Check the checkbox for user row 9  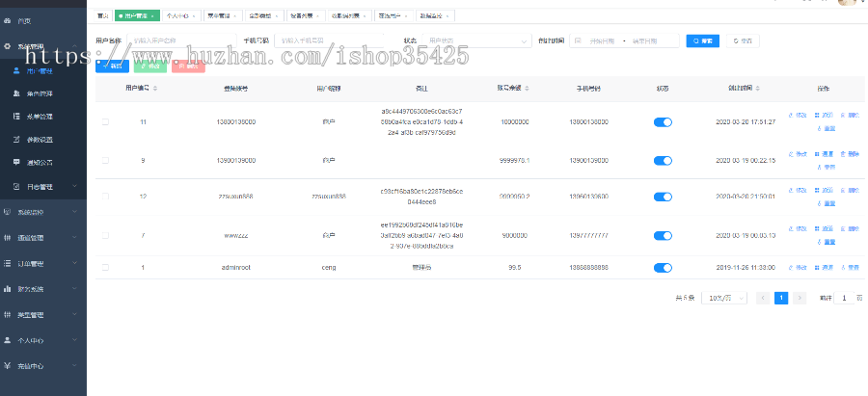[105, 160]
